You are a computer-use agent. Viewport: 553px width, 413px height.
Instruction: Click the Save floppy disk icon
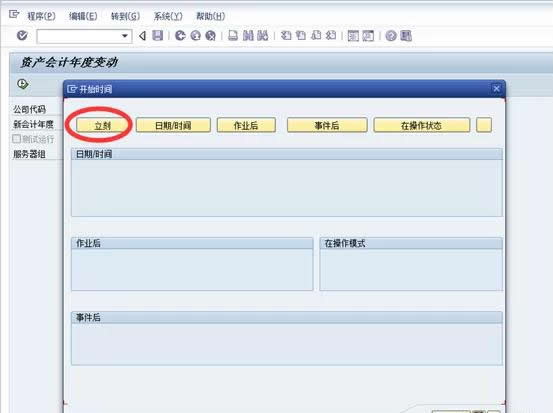point(157,36)
